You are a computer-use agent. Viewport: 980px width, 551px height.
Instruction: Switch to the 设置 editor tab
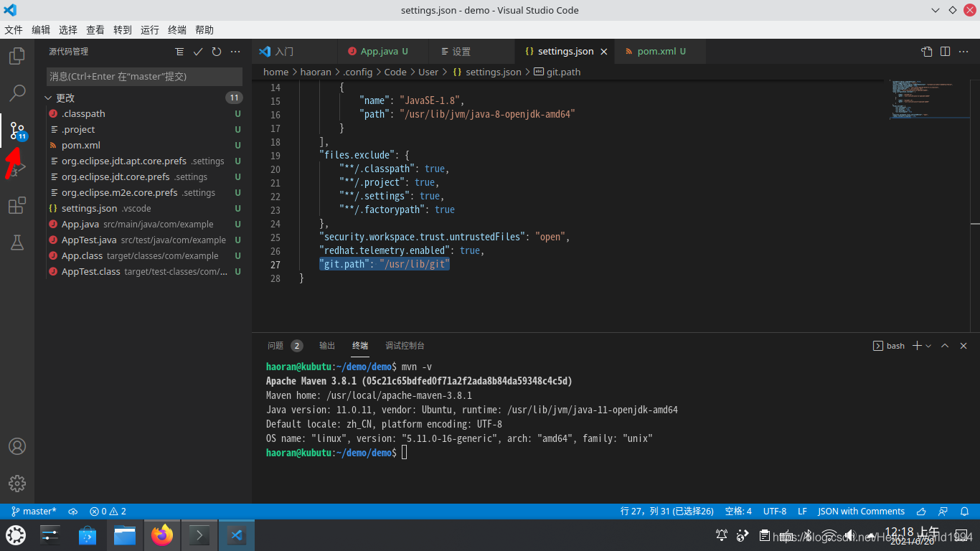[x=471, y=52]
